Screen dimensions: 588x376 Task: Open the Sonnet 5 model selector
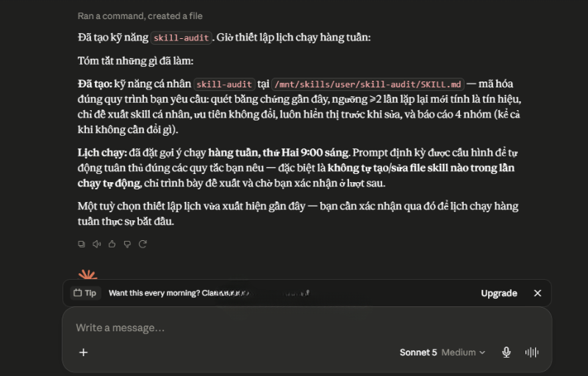(x=418, y=352)
